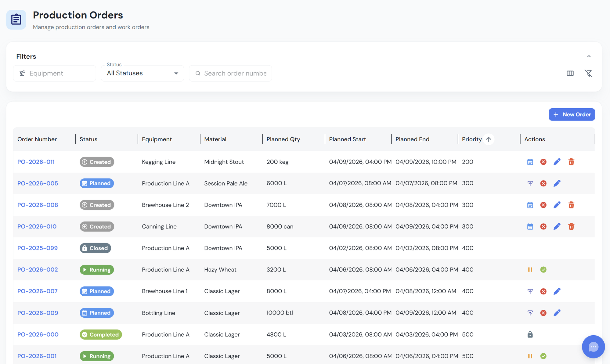This screenshot has width=610, height=364.
Task: Edit order PO-2026-005 with pencil icon
Action: [557, 183]
